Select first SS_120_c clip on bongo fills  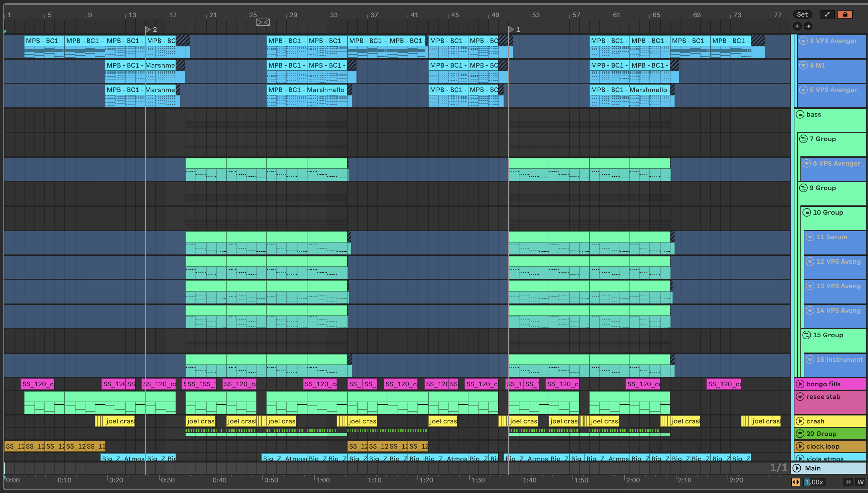37,384
